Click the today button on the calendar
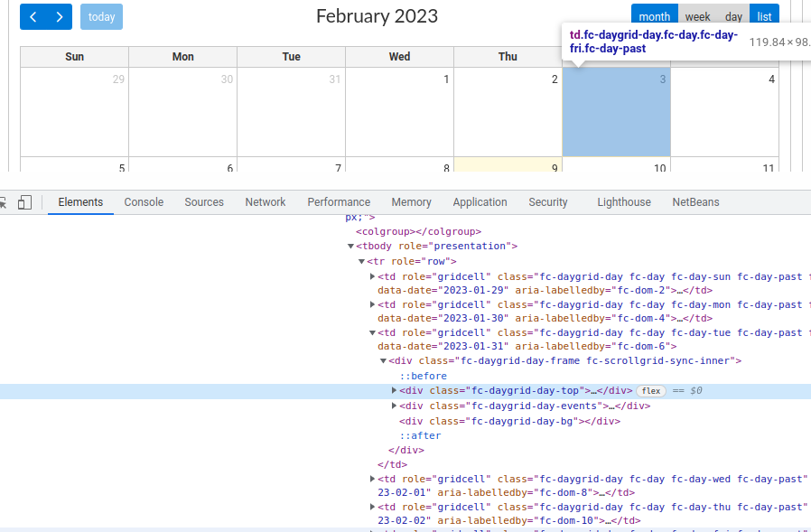811x532 pixels. (101, 16)
